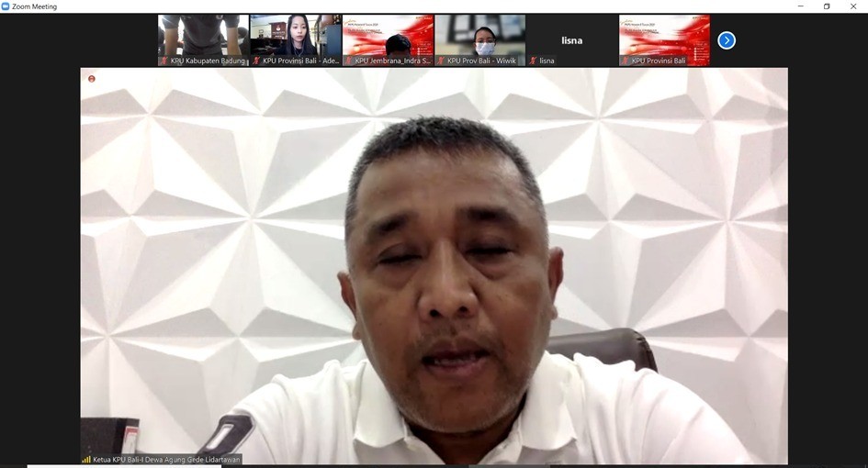This screenshot has height=468, width=868.
Task: Click muted mic icon on KPU Provinsi Bali - Ade
Action: pyautogui.click(x=256, y=61)
